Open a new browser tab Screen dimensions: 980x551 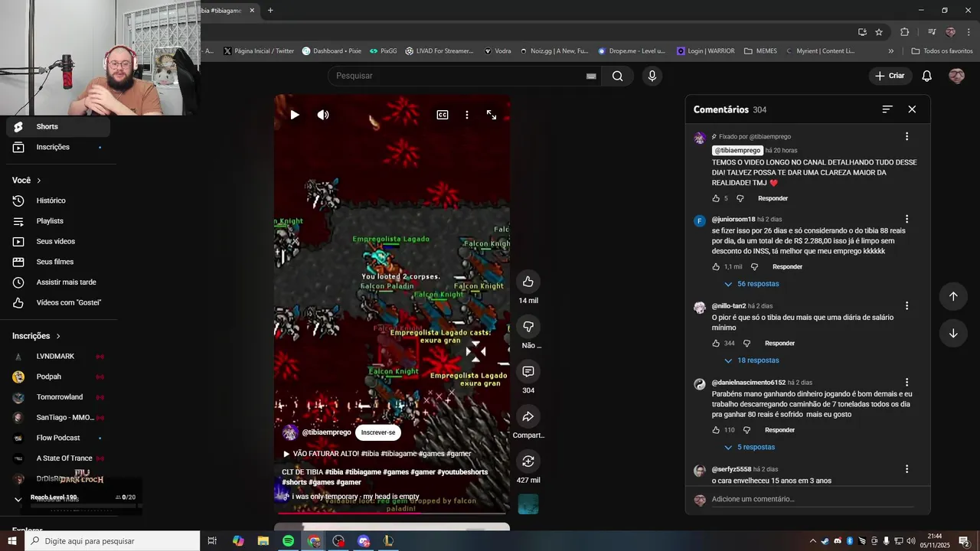[x=270, y=11]
